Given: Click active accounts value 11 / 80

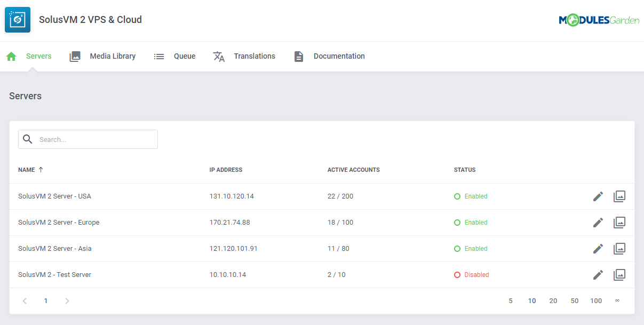Looking at the screenshot, I should tap(338, 249).
